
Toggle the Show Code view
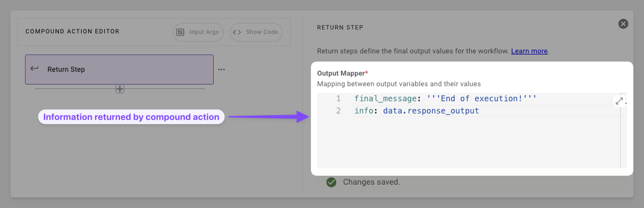256,32
